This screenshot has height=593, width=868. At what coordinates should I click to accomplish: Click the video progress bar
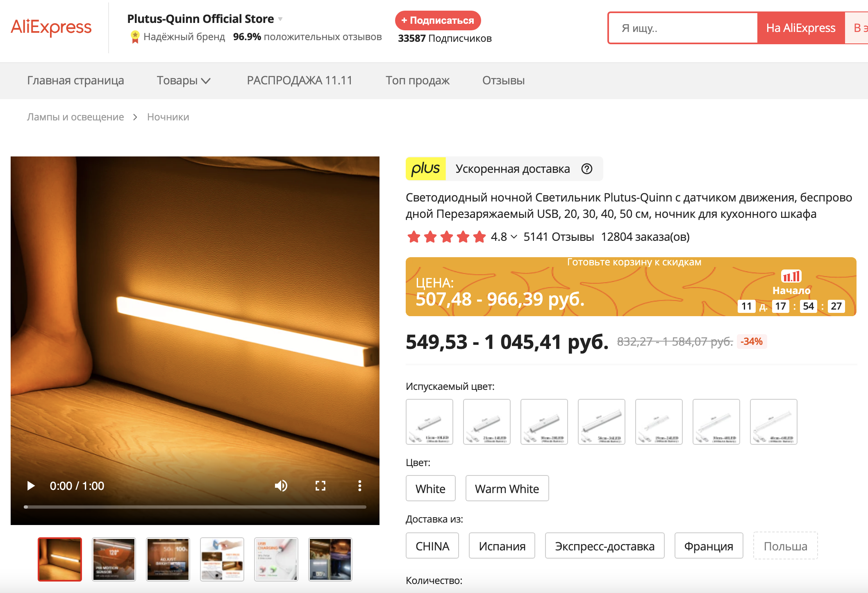click(195, 507)
